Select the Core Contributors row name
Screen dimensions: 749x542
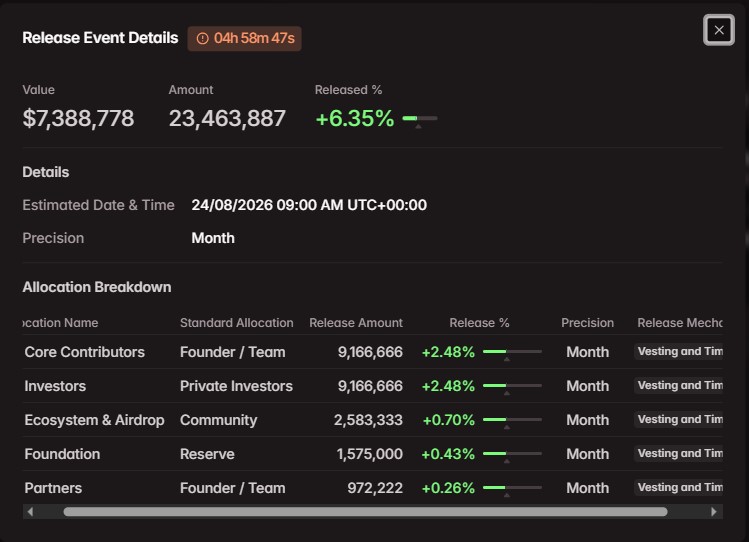[85, 352]
